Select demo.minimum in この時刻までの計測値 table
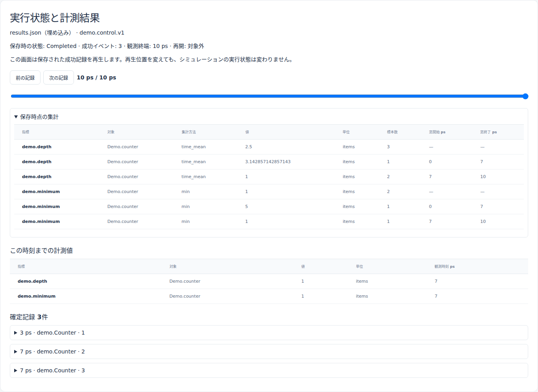This screenshot has width=538, height=392. (37, 296)
